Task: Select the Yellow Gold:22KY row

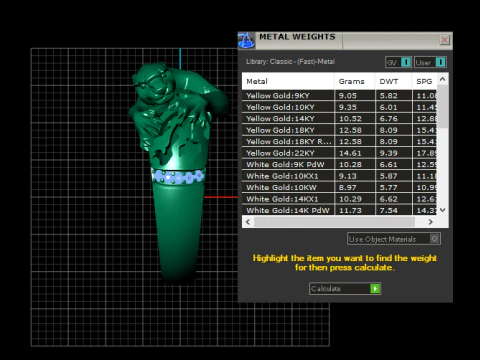Action: coord(339,153)
